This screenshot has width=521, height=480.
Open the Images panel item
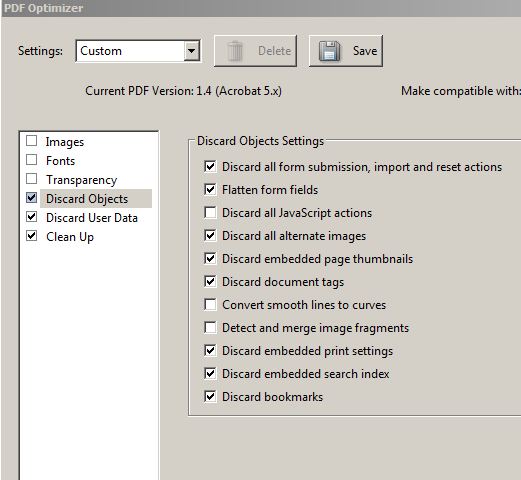(65, 142)
